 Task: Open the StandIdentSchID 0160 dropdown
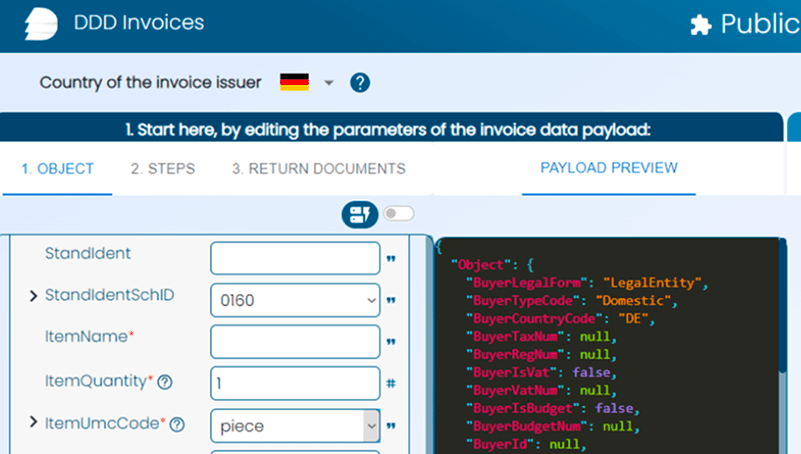[295, 299]
